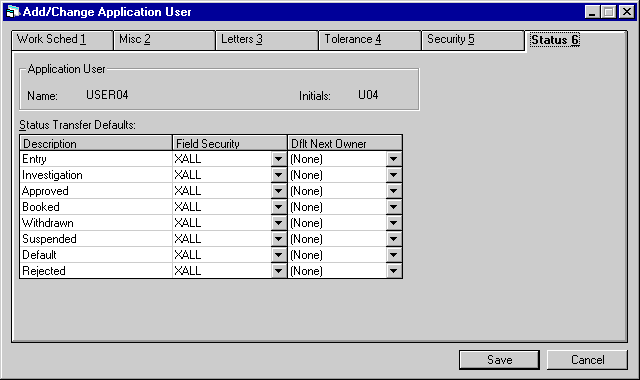
Task: Click the Save button
Action: click(x=499, y=360)
